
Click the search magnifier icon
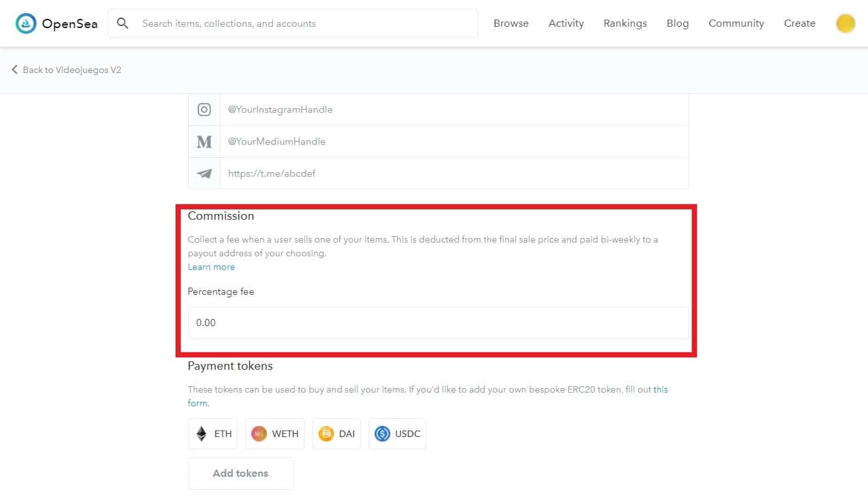coord(122,23)
